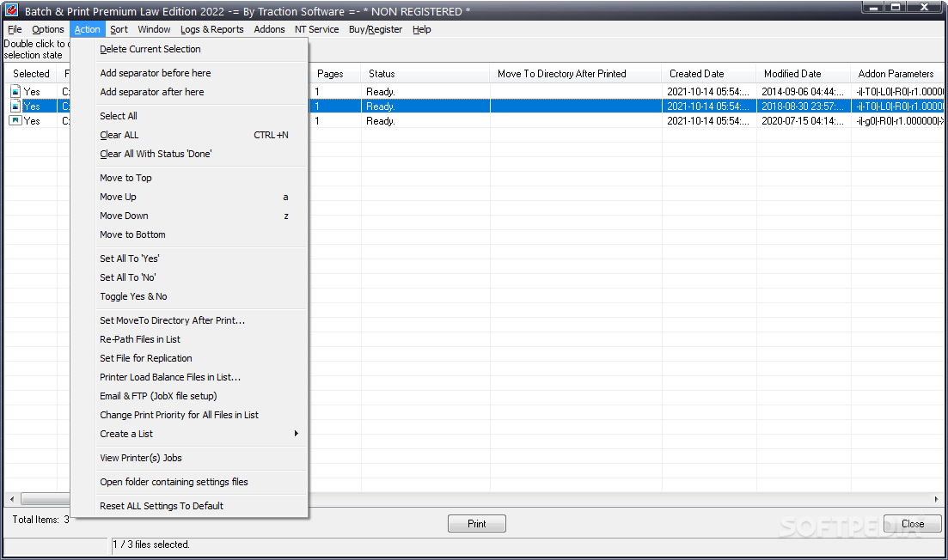This screenshot has height=560, width=948.
Task: Choose Set All To 'No'
Action: tap(189, 277)
